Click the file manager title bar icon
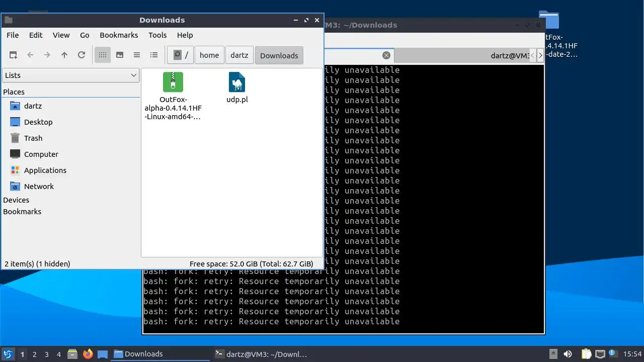The image size is (644, 362). [x=8, y=20]
